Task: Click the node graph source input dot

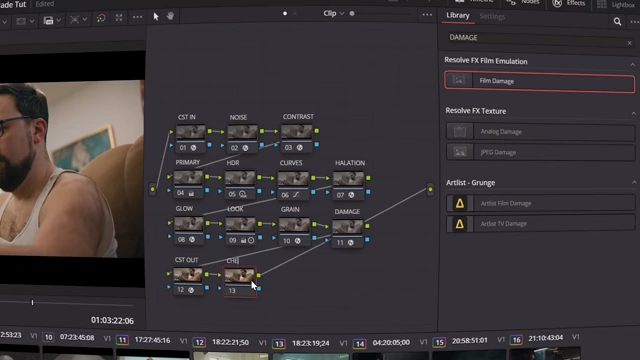Action: point(153,189)
